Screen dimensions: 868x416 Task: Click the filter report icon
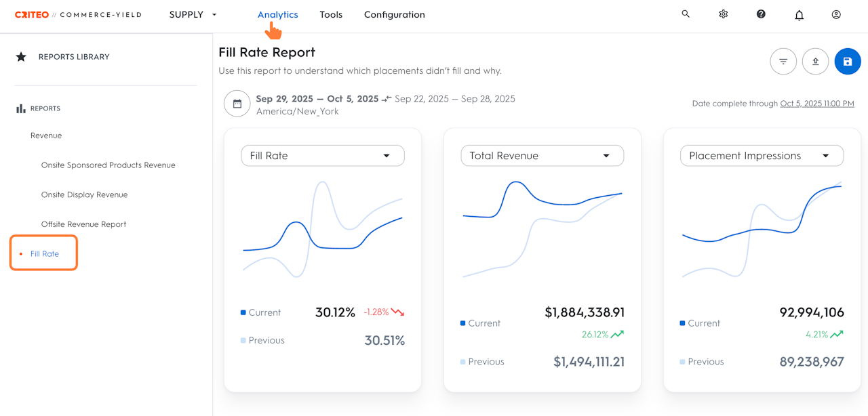783,62
